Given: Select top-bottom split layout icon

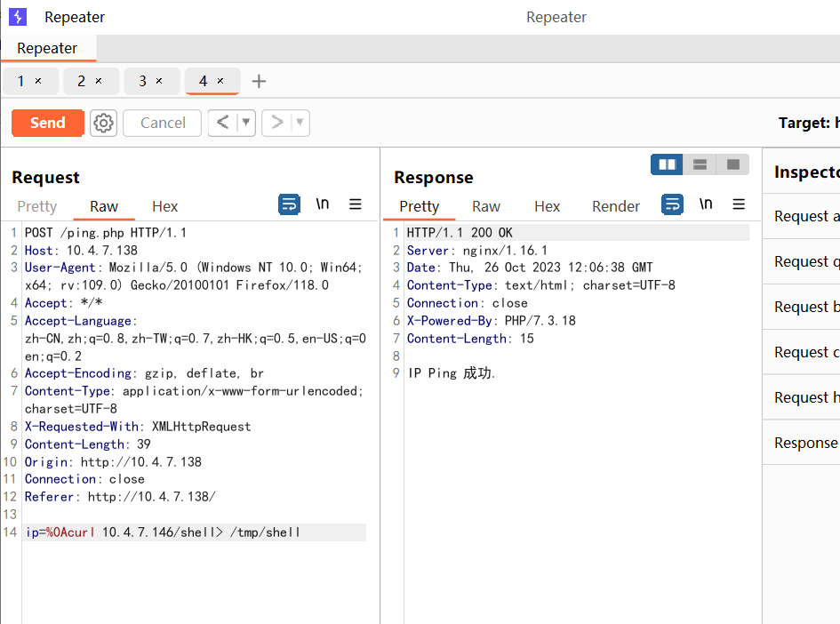Looking at the screenshot, I should 700,164.
